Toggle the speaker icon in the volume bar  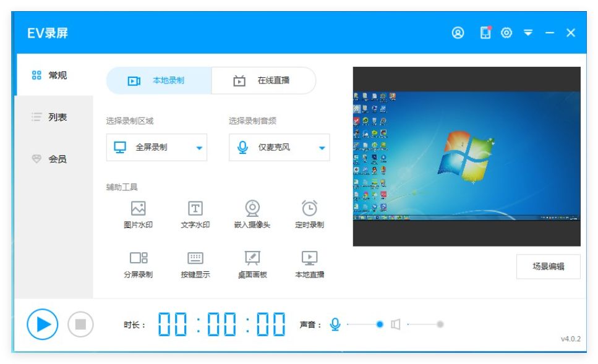(x=396, y=324)
